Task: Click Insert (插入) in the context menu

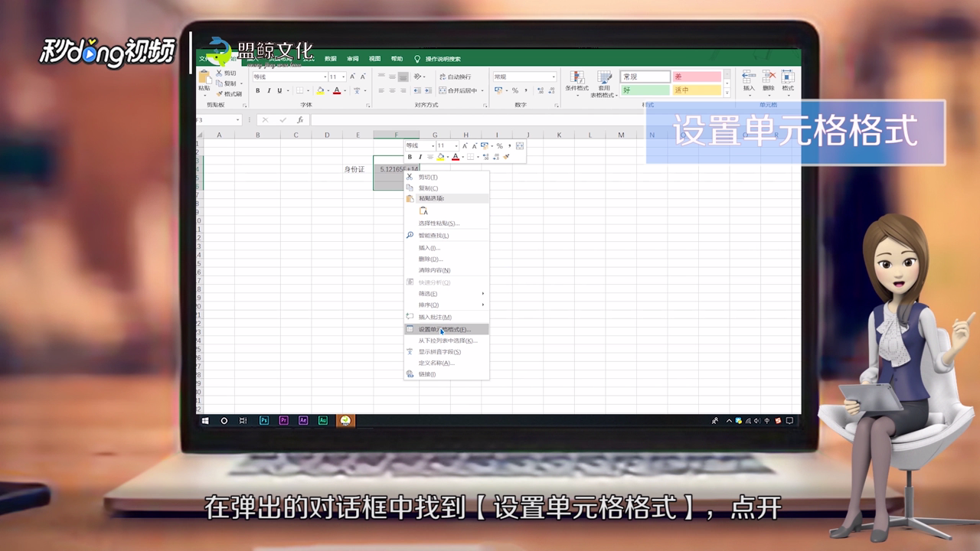Action: (x=446, y=248)
